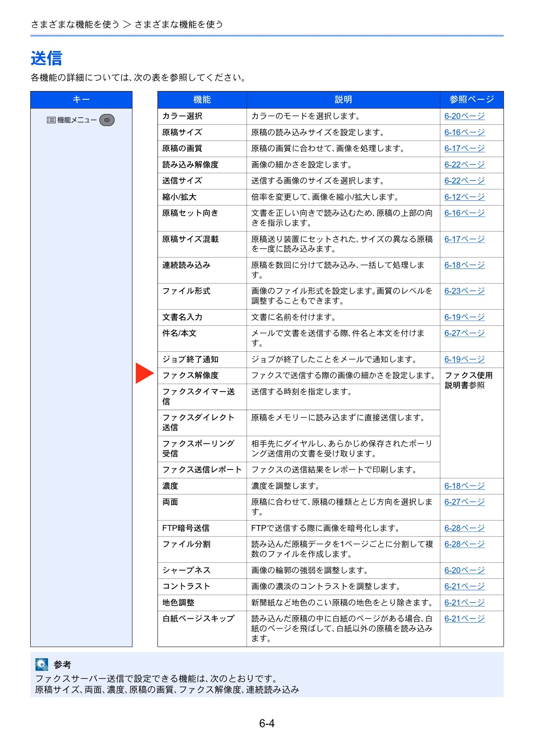Open the 6-27ページ link for 件名/本文
Viewport: 534px width, 756px height.
pos(465,333)
